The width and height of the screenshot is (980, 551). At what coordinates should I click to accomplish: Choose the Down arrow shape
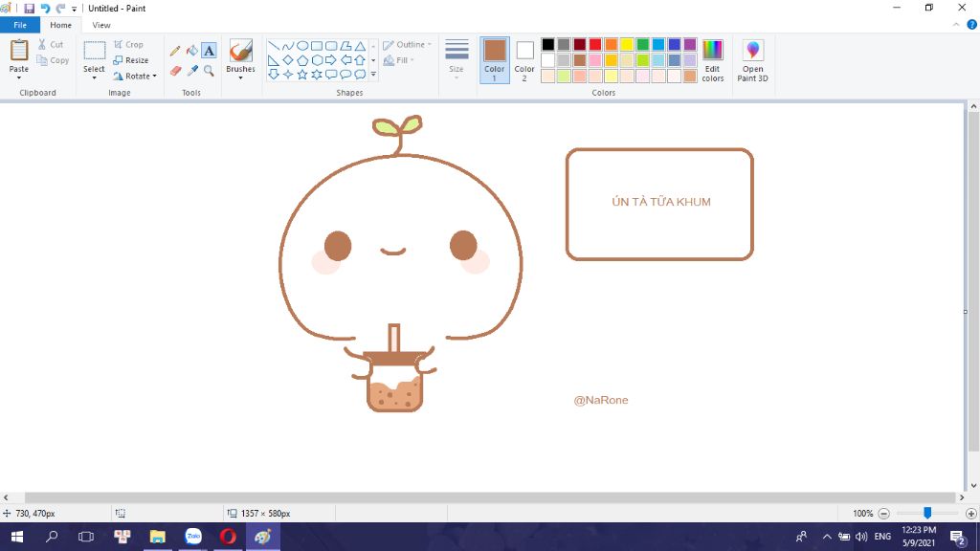273,75
